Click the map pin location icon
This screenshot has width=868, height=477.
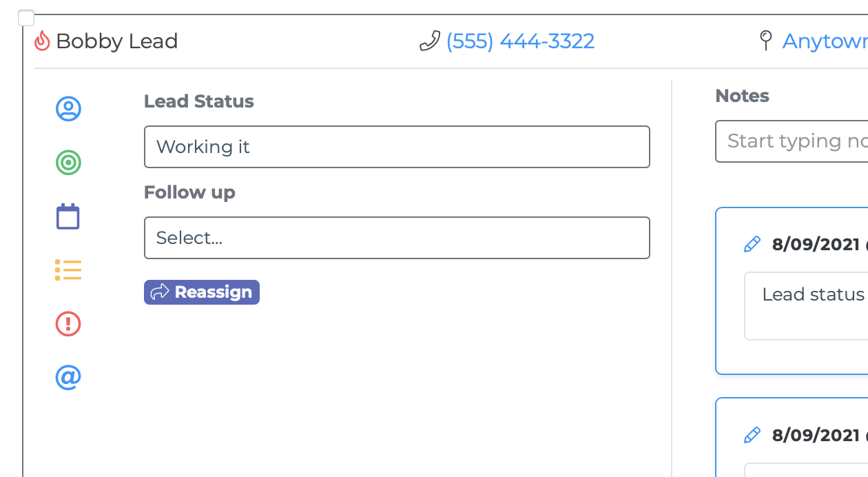click(x=765, y=41)
